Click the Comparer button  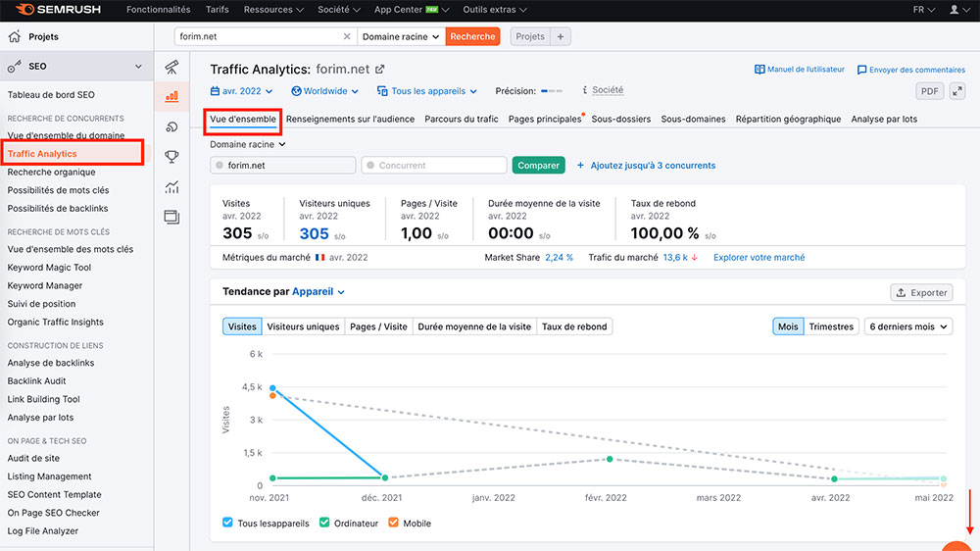[x=538, y=165]
